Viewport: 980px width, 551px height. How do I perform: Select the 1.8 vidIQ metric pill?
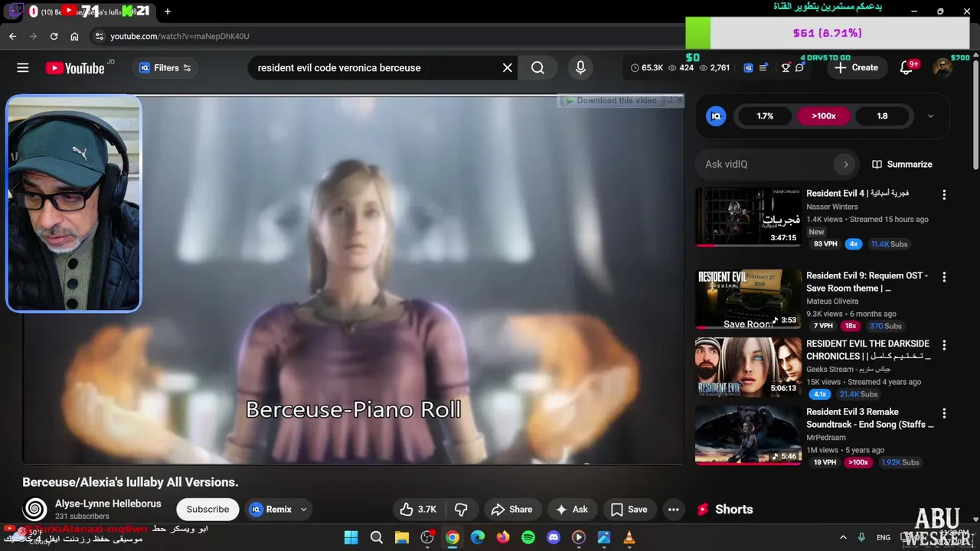pos(882,116)
